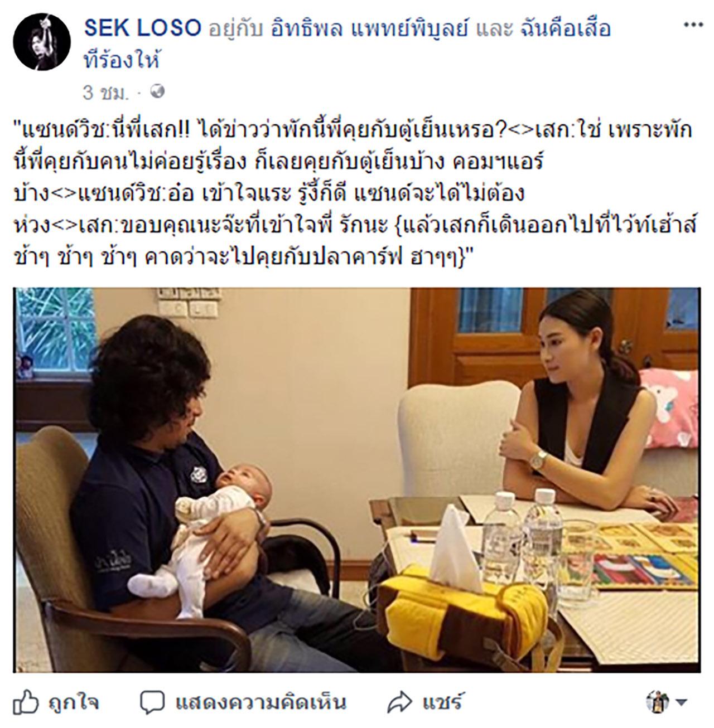
Task: Click the แสดงความคิดเห็น comment button
Action: pyautogui.click(x=260, y=702)
